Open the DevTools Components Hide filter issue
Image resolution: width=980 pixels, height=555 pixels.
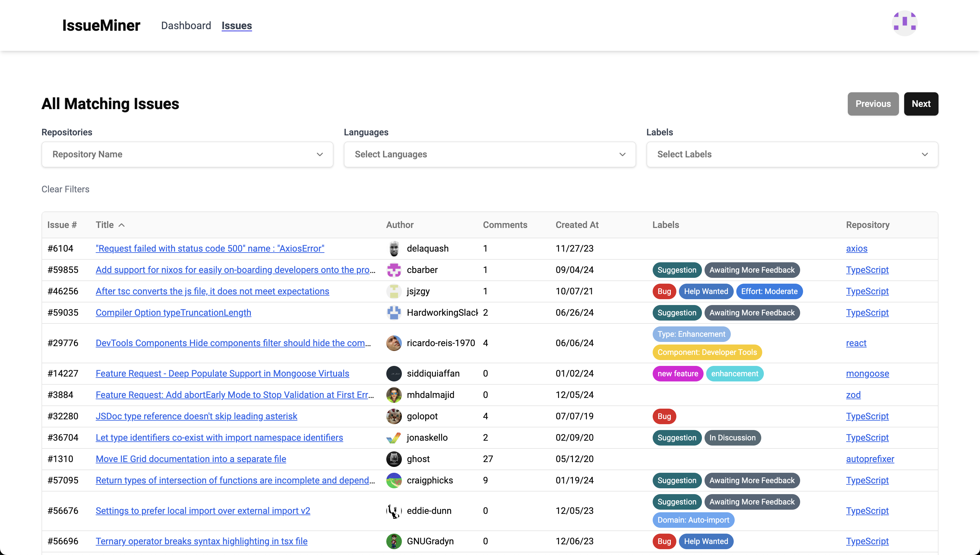click(233, 343)
